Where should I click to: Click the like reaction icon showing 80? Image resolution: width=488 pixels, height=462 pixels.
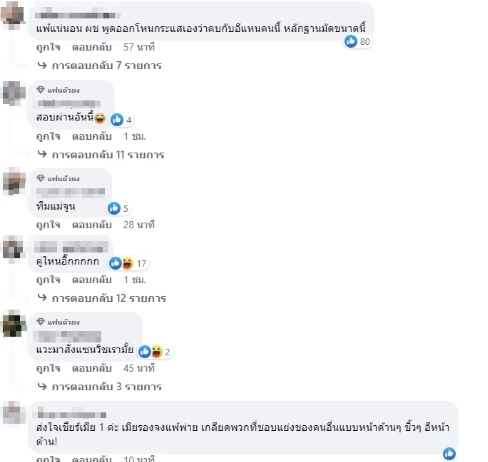pyautogui.click(x=350, y=42)
